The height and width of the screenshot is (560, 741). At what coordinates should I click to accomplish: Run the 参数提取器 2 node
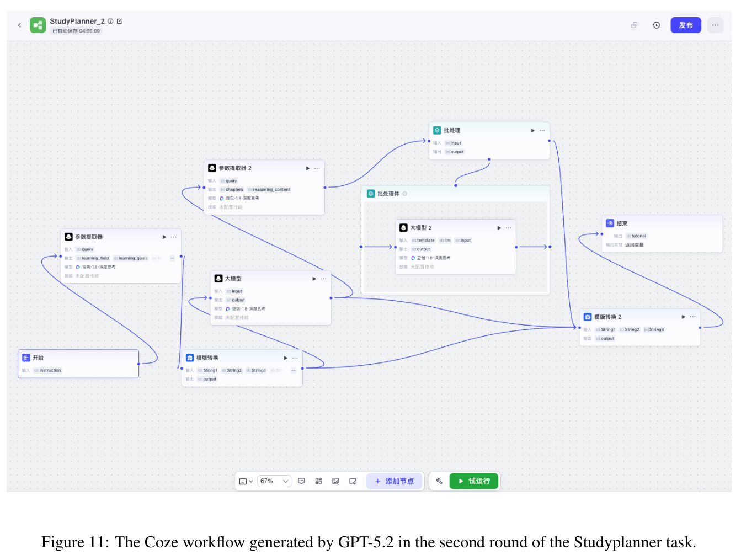pos(307,168)
